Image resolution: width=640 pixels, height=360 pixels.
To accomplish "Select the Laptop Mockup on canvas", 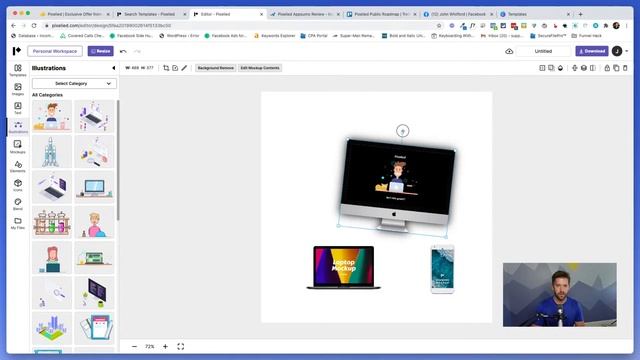I will (x=344, y=267).
